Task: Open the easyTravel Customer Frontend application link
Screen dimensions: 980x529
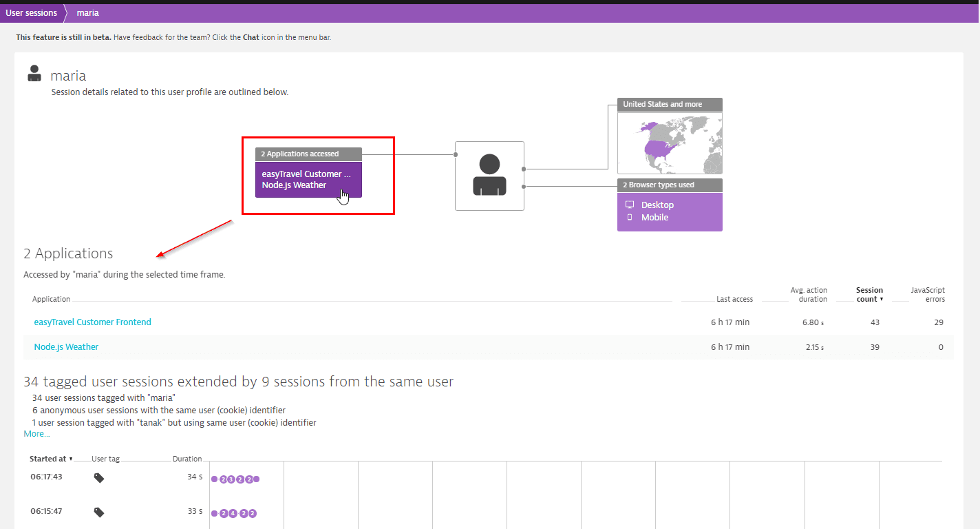Action: pos(93,322)
